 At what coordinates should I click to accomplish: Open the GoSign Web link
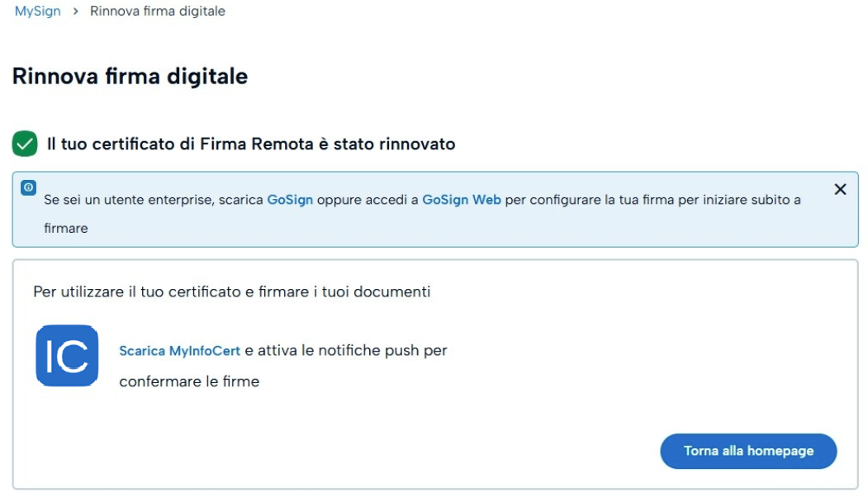point(462,200)
